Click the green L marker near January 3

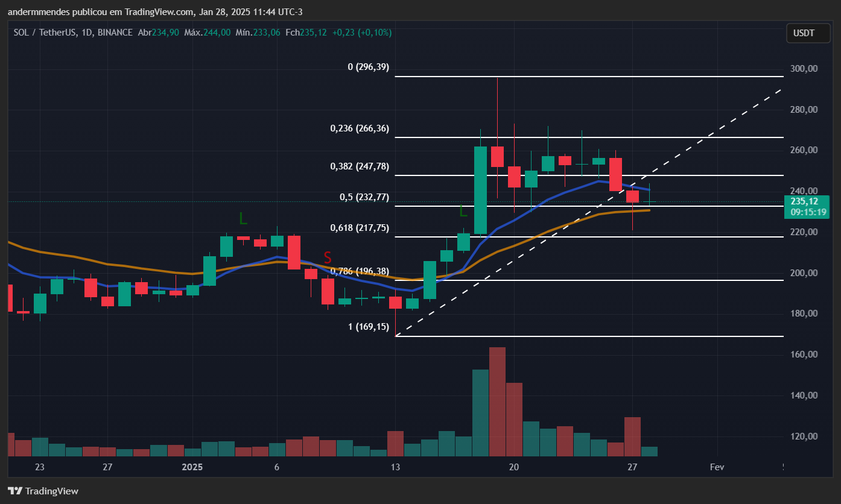pos(243,218)
